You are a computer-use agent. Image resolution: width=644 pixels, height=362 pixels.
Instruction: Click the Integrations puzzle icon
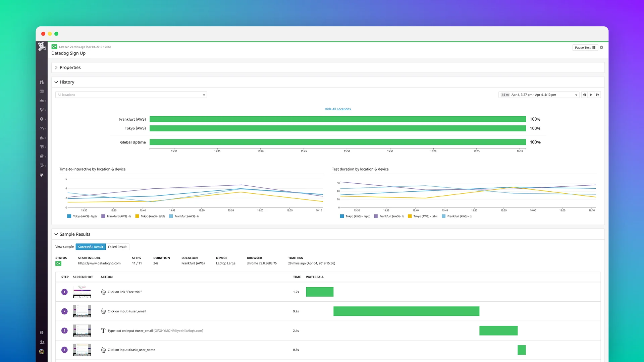(x=42, y=138)
